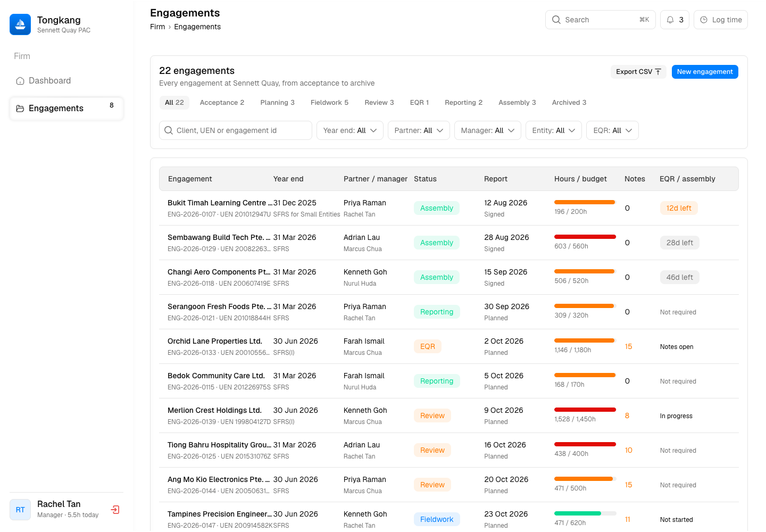
Task: Open the Partner filter dropdown
Action: pyautogui.click(x=419, y=130)
